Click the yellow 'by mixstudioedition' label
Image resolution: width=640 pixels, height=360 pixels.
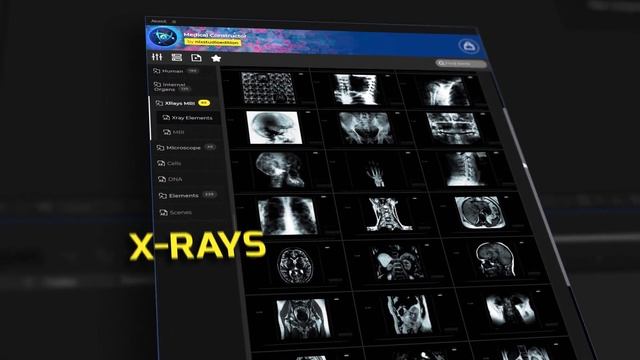[x=212, y=42]
